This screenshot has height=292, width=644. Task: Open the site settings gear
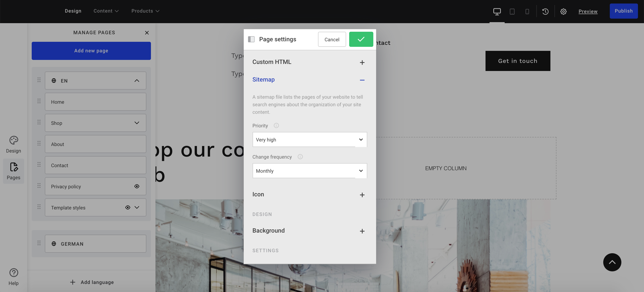click(563, 11)
